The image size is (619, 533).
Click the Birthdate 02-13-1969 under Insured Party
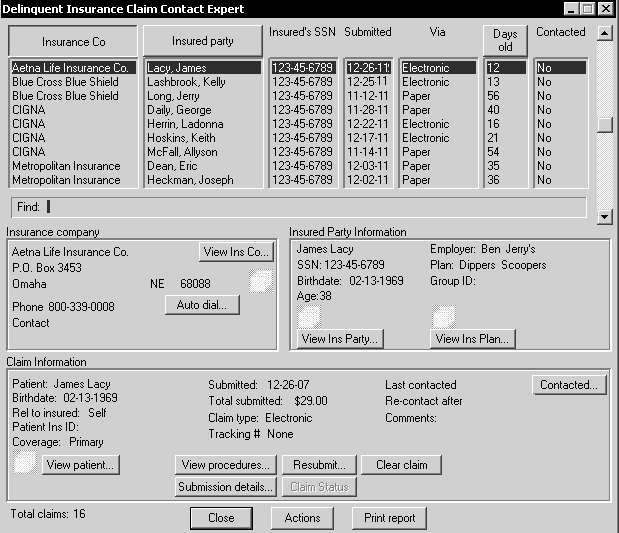point(350,281)
